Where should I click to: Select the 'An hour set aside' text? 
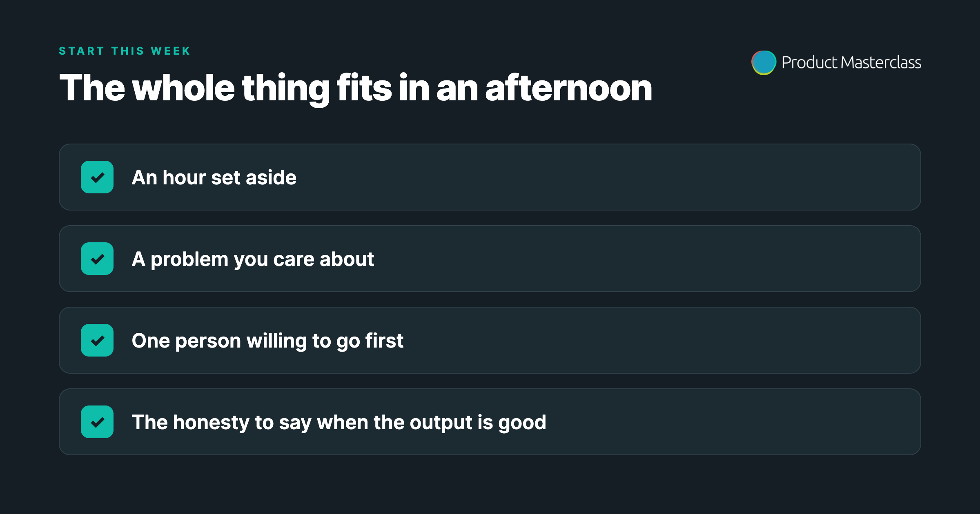(x=214, y=177)
